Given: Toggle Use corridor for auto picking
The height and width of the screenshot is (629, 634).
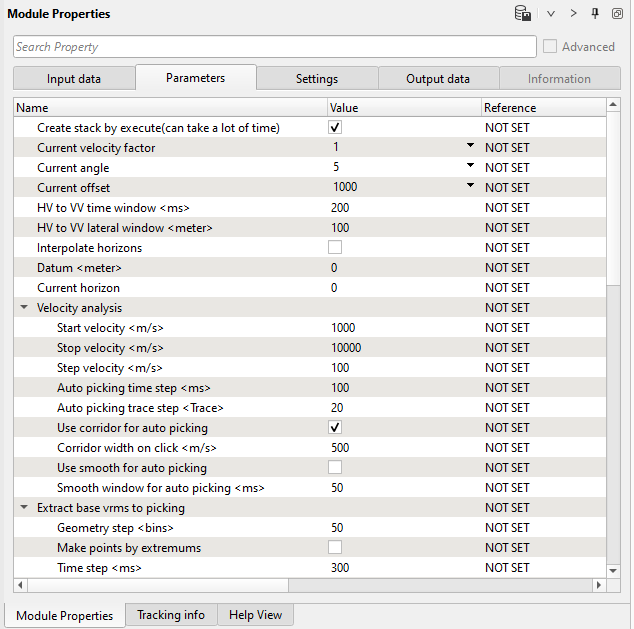Looking at the screenshot, I should (x=336, y=428).
